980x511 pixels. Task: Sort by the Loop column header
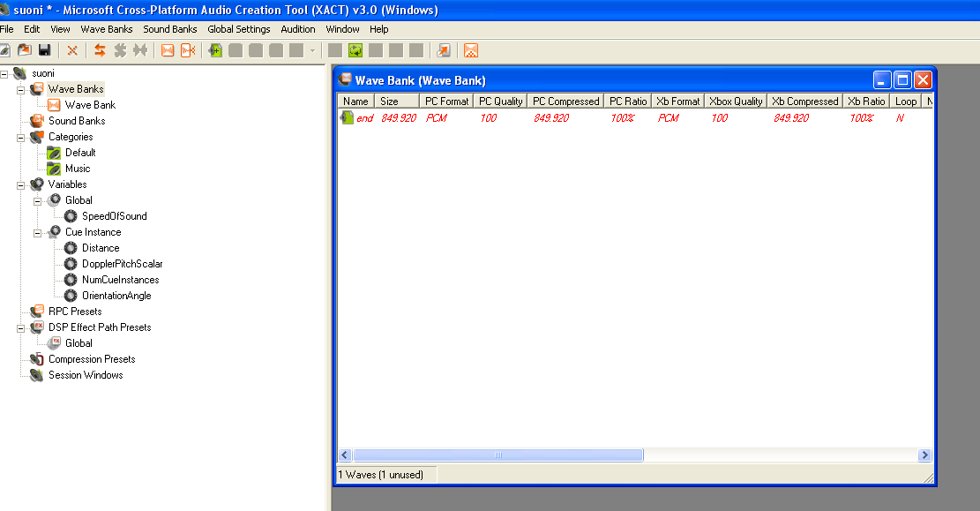[906, 101]
